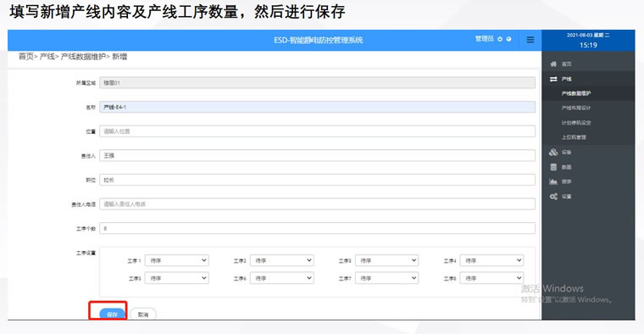Open the 工序1 dropdown
Image resolution: width=644 pixels, height=334 pixels.
[176, 260]
